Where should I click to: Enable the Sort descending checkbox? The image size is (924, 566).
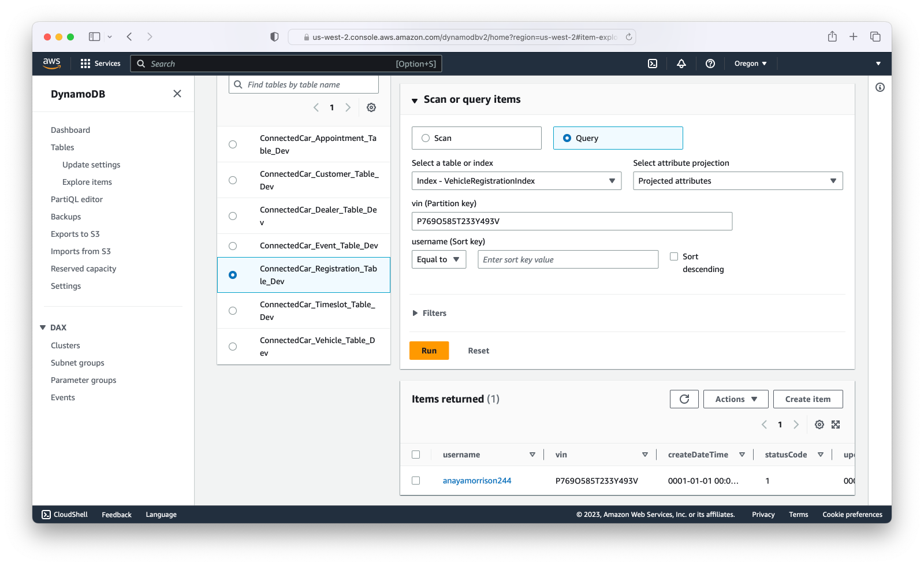674,256
